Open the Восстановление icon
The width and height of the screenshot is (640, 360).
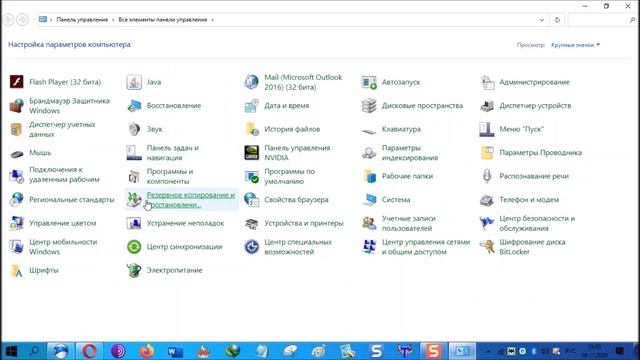[134, 106]
